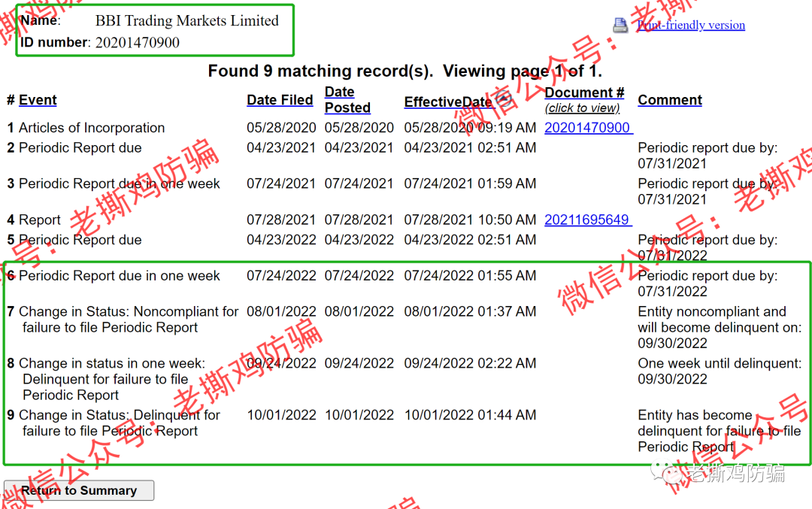Sort records by the Comment header
Screen dimensions: 812x509
(x=670, y=100)
